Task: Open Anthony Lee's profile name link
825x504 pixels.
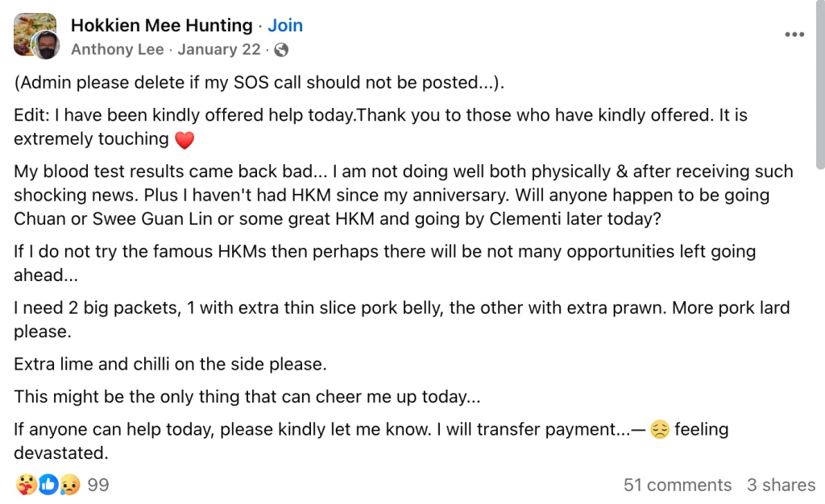Action: (x=118, y=49)
